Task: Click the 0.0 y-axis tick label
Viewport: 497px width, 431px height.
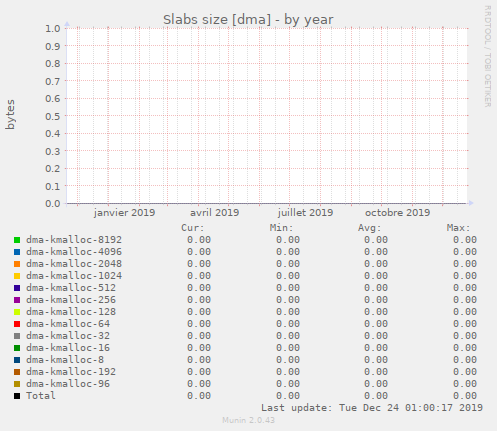Action: pyautogui.click(x=53, y=203)
